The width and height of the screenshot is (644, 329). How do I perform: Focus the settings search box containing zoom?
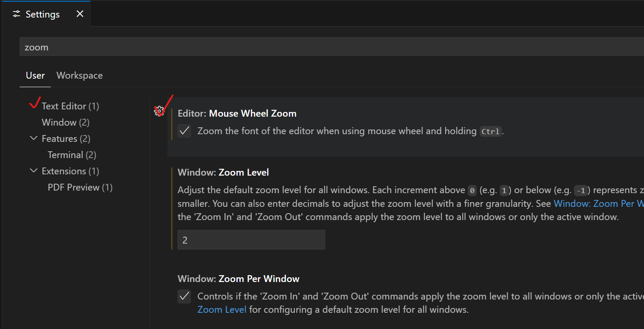tap(332, 47)
